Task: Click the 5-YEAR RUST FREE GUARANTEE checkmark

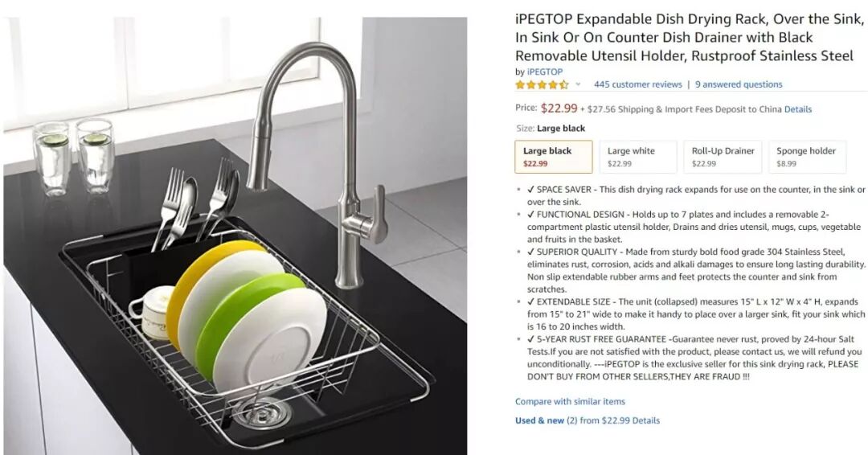Action: click(531, 338)
